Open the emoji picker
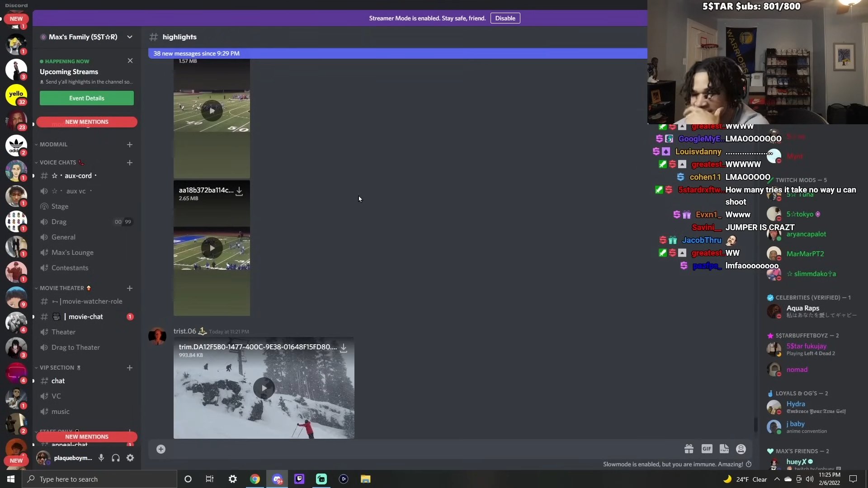The image size is (868, 488). click(x=741, y=449)
